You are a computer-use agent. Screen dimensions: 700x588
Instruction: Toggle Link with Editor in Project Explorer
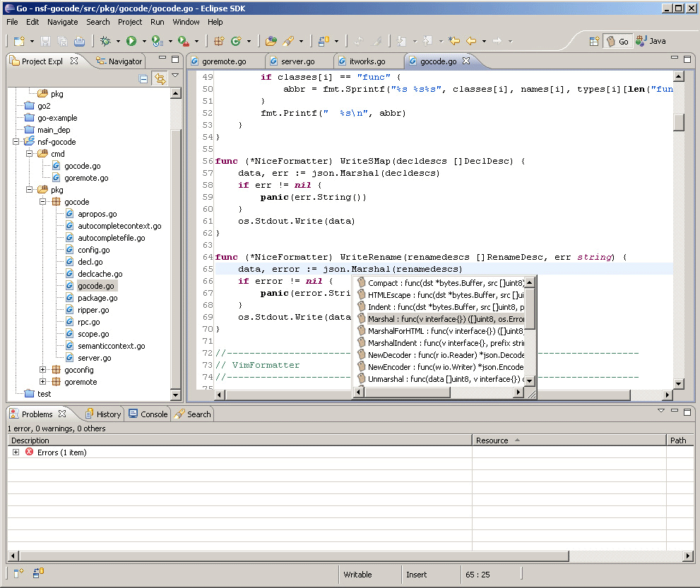click(x=160, y=79)
